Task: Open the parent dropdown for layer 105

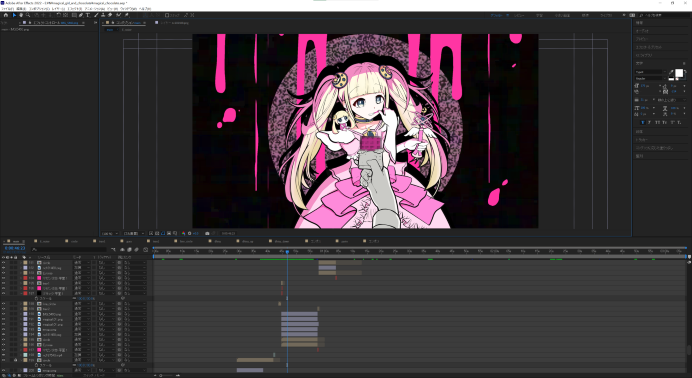Action: pos(135,283)
